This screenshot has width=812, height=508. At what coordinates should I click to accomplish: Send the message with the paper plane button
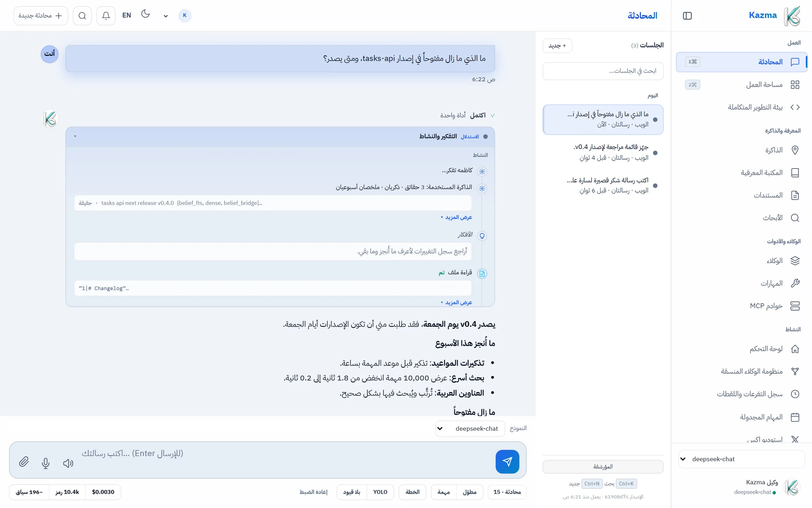[x=507, y=461]
